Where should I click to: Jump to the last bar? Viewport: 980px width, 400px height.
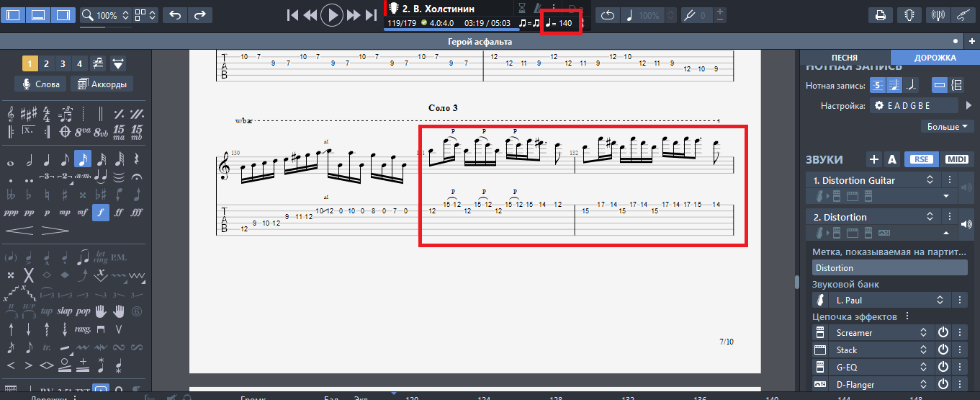click(371, 15)
